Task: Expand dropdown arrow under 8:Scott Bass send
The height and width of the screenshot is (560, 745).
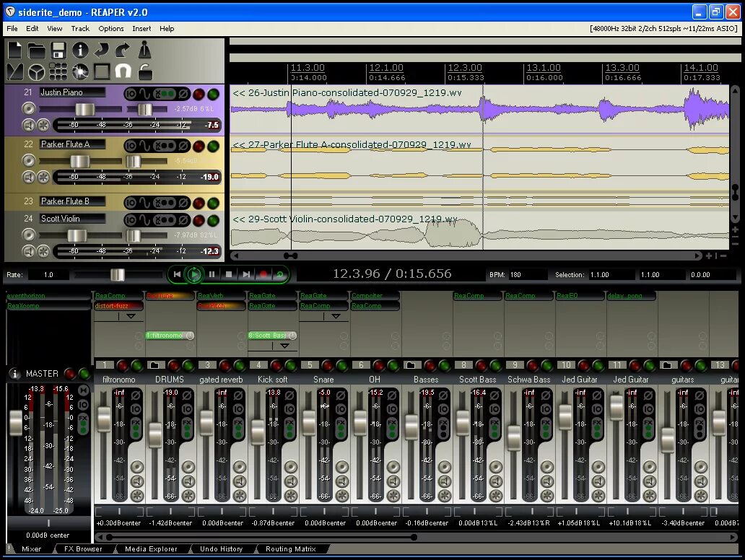Action: (284, 346)
